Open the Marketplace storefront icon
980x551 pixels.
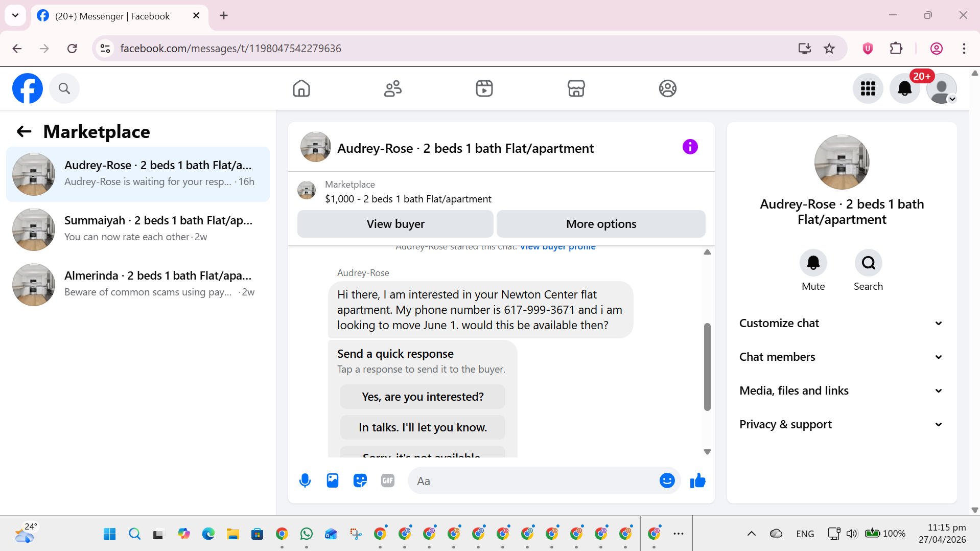pyautogui.click(x=576, y=88)
